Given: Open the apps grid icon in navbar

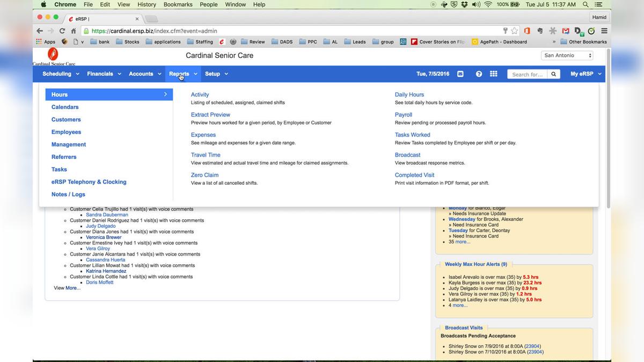Looking at the screenshot, I should coord(494,74).
